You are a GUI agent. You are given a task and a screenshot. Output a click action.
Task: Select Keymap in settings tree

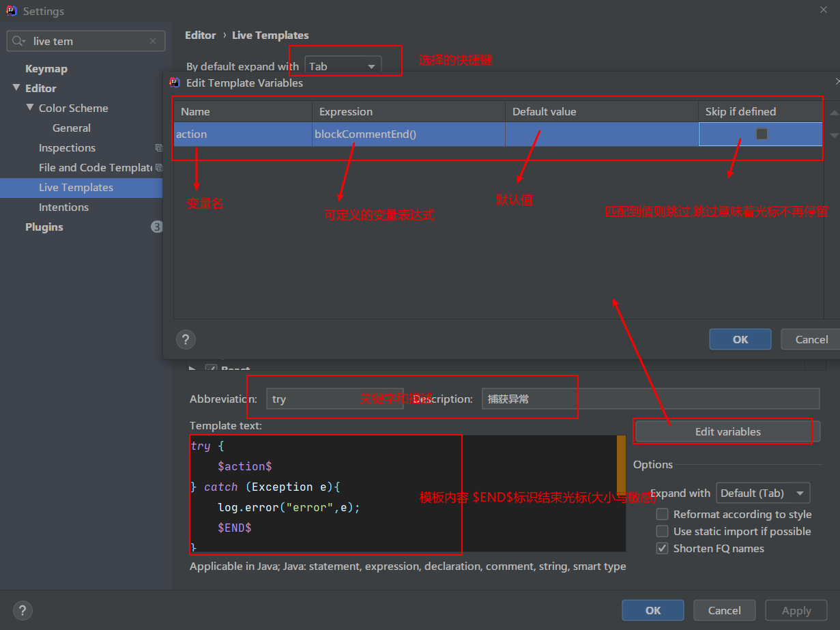pyautogui.click(x=46, y=68)
